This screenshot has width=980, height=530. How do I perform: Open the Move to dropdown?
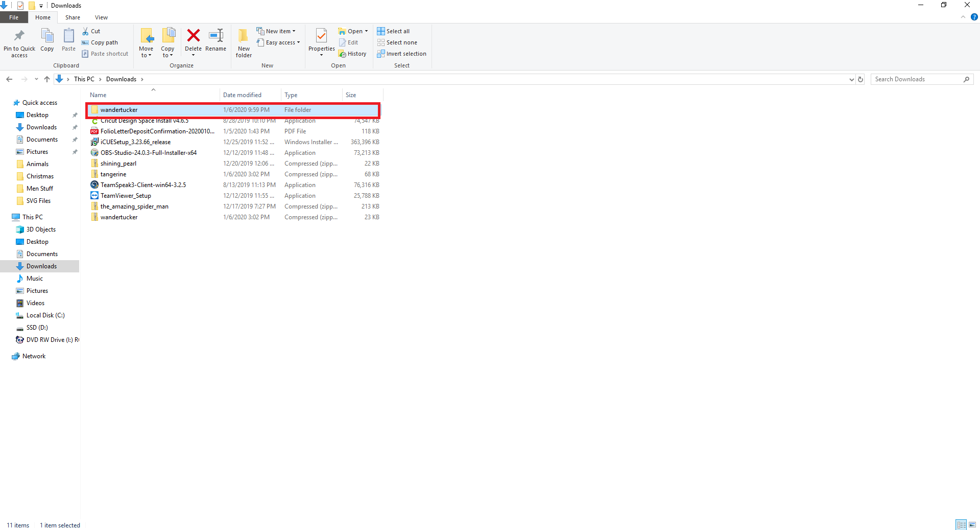pos(146,43)
